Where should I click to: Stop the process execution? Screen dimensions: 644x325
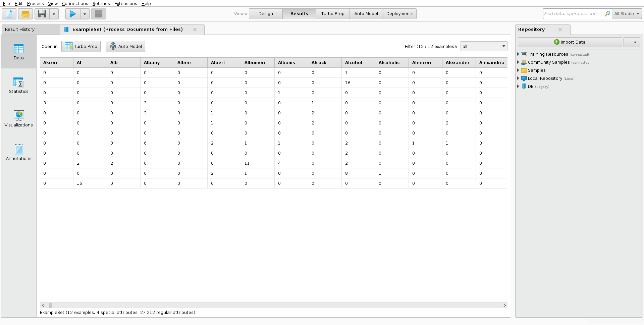point(99,14)
